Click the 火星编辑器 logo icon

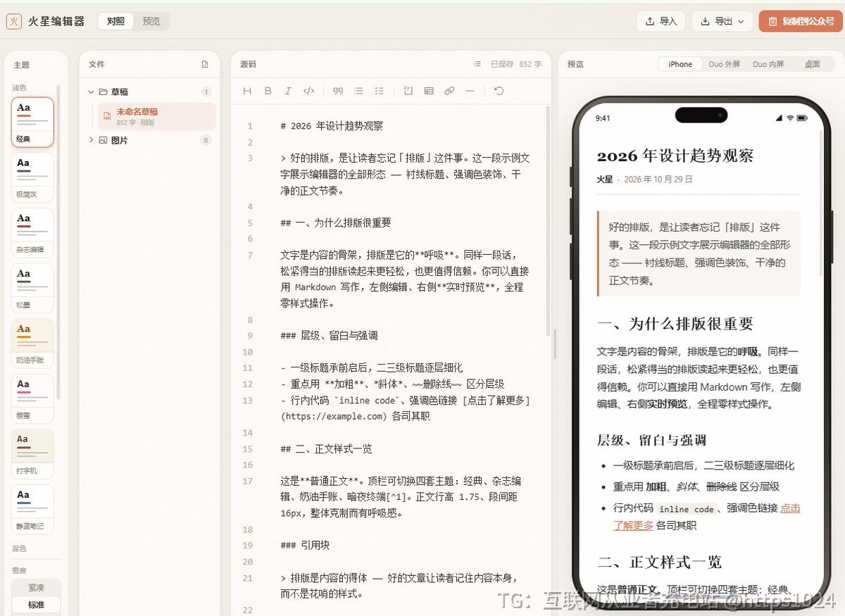click(x=14, y=21)
